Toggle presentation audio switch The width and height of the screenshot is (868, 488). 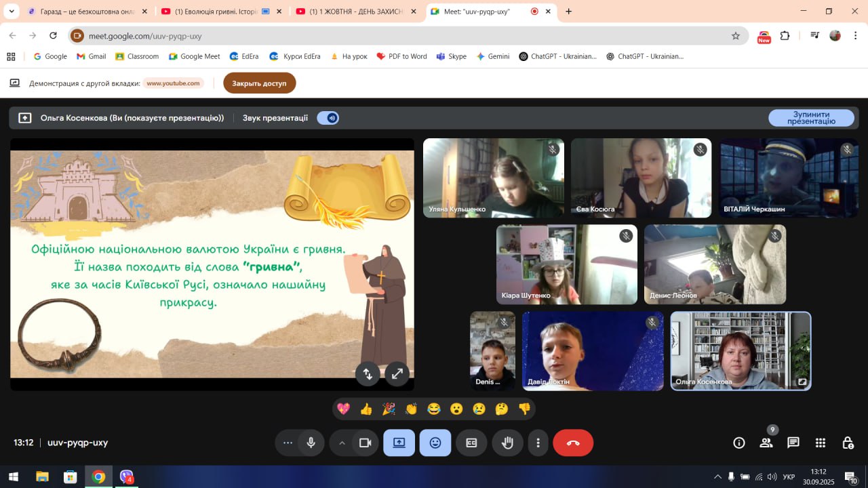tap(328, 118)
